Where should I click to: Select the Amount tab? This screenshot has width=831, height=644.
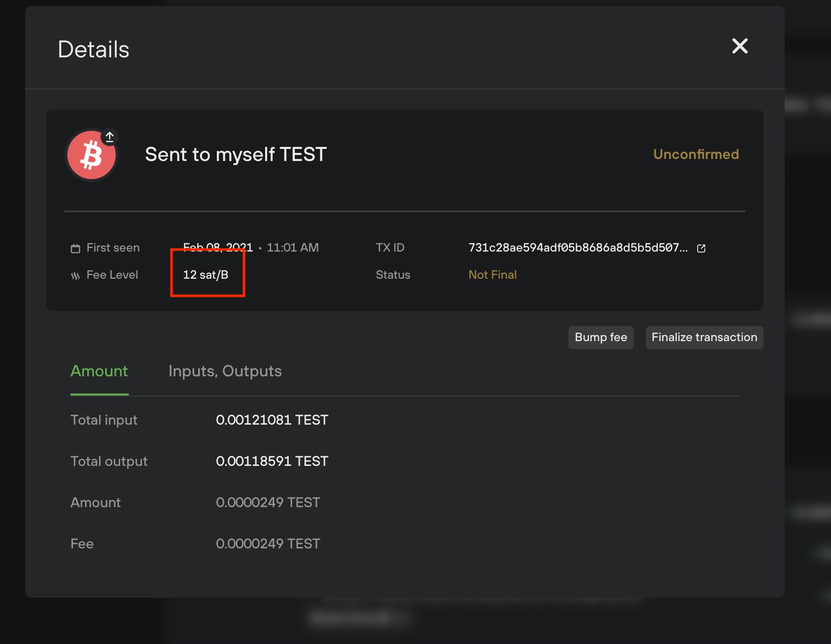click(x=99, y=371)
